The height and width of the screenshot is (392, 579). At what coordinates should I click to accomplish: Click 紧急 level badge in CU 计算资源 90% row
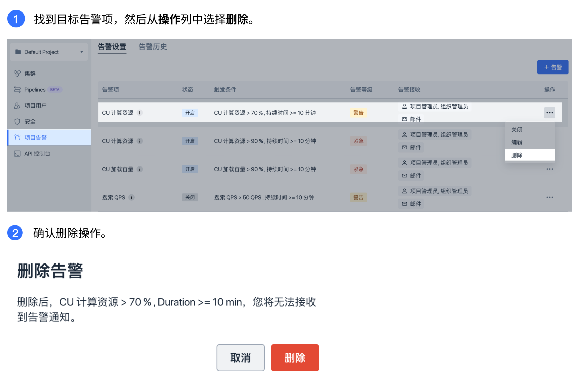(358, 141)
